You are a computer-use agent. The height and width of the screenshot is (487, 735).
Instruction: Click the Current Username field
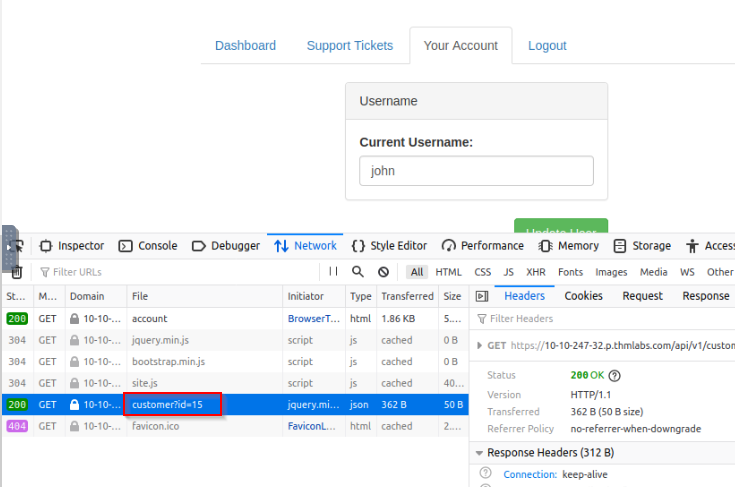(x=476, y=171)
